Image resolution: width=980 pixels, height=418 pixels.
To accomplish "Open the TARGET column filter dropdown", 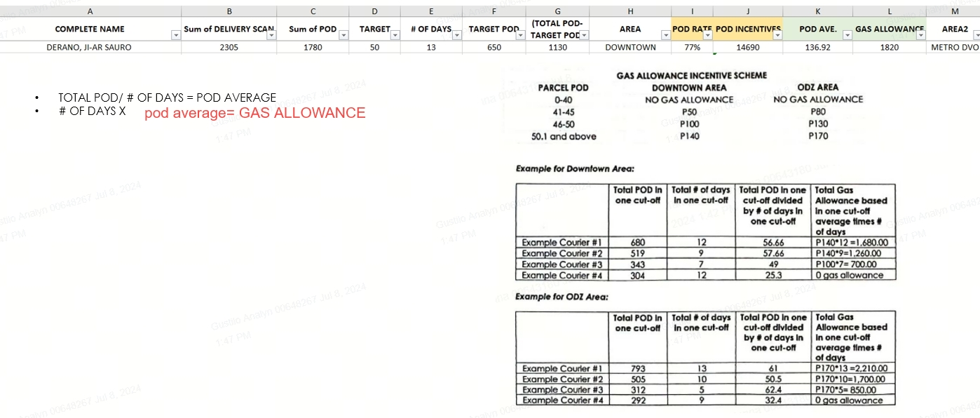I will pos(394,35).
